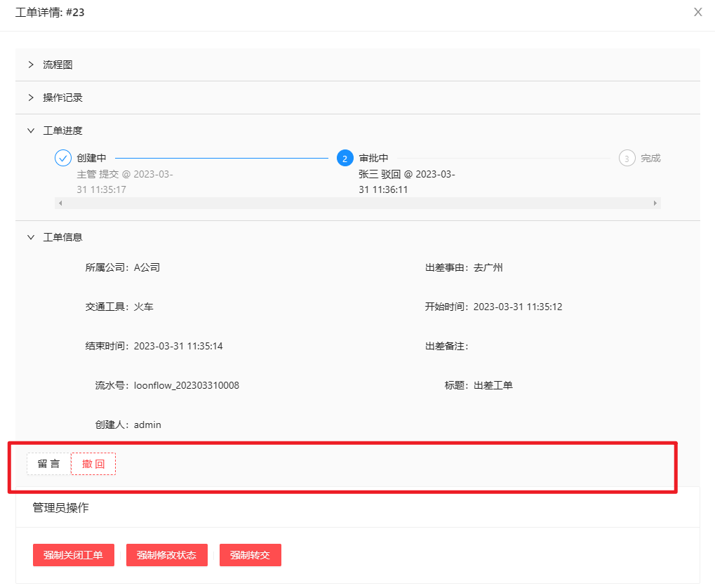Click the progress scrollbar right arrow
Image resolution: width=715 pixels, height=588 pixels.
pos(655,203)
